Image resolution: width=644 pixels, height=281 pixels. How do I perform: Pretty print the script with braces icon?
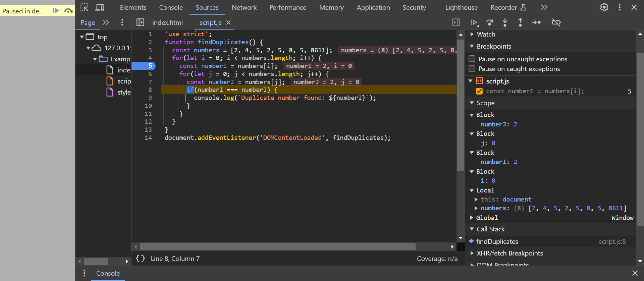click(140, 259)
